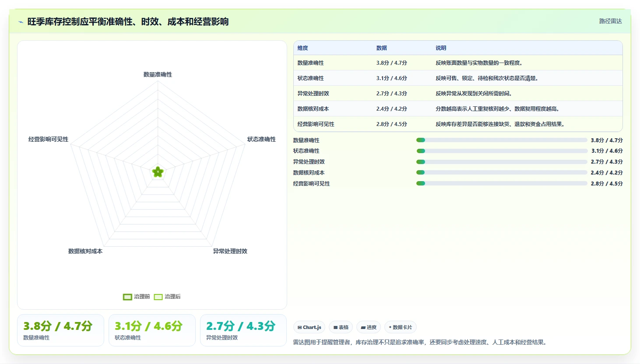640x364 pixels.
Task: Click the 维度 column header
Action: [302, 48]
